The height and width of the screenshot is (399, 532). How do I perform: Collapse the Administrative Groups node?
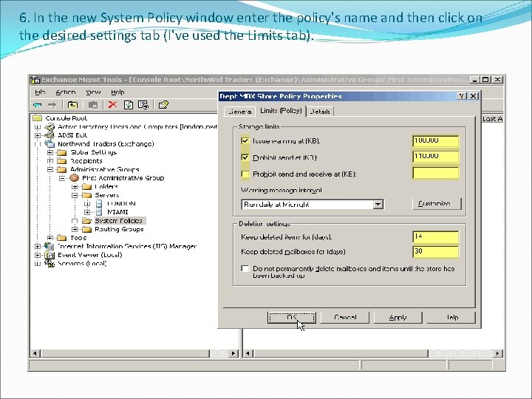point(50,169)
